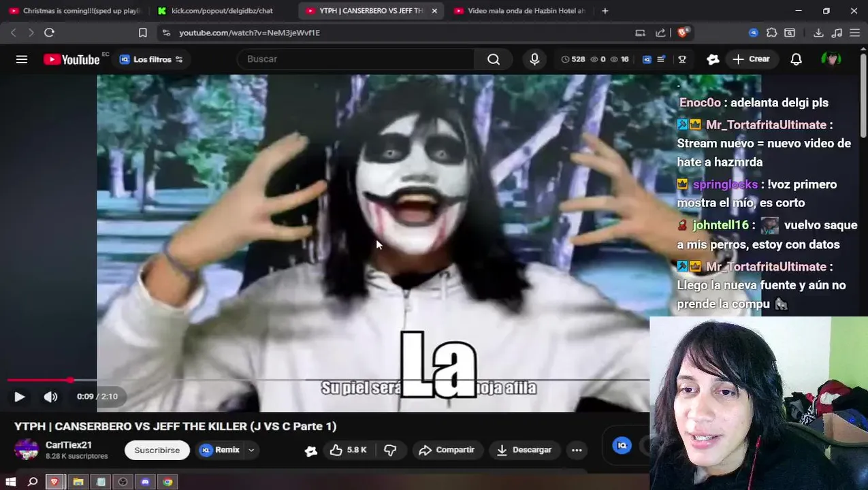The width and height of the screenshot is (868, 490).
Task: Reload the current page
Action: (x=49, y=32)
